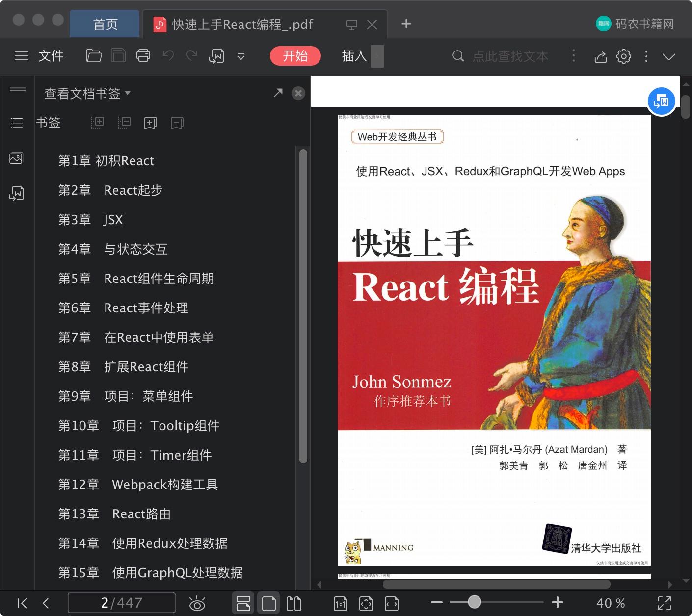Select the 插入 ribbon tab

(354, 56)
